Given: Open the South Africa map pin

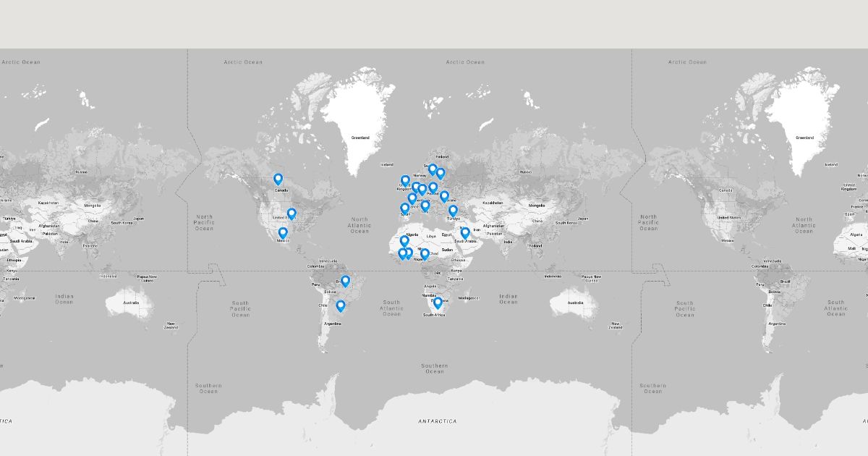Looking at the screenshot, I should [x=438, y=303].
